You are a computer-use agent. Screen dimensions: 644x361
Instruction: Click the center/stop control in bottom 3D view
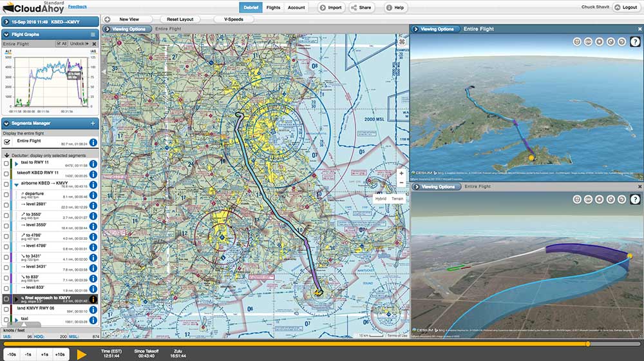pyautogui.click(x=599, y=199)
